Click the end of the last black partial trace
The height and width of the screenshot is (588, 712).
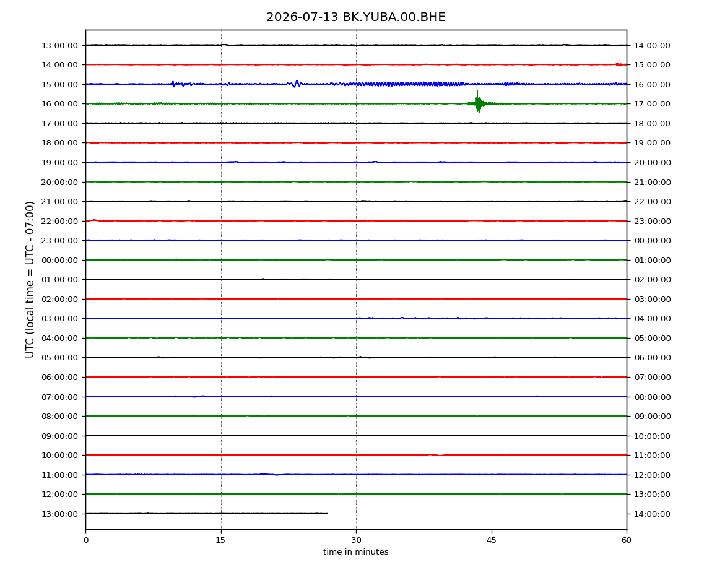coord(327,514)
